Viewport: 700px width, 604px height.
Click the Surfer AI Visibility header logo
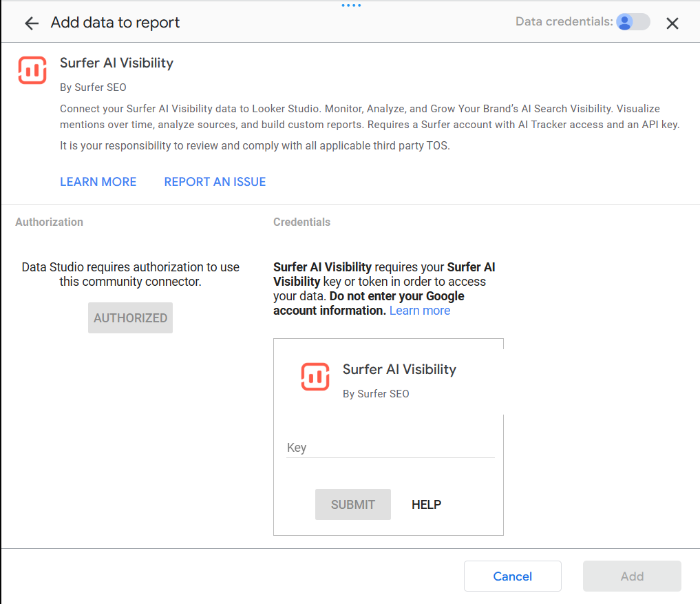[32, 70]
